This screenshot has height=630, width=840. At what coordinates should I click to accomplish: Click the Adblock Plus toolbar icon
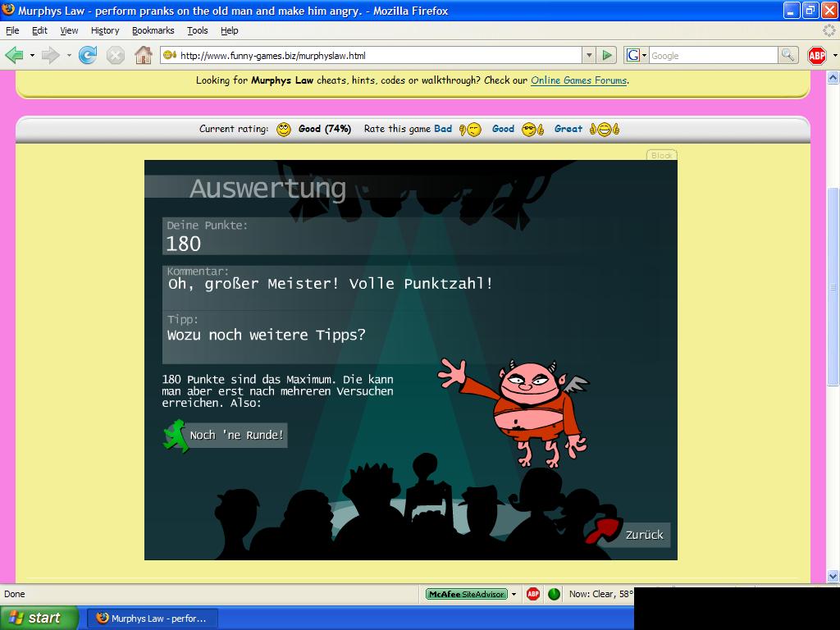pyautogui.click(x=816, y=56)
